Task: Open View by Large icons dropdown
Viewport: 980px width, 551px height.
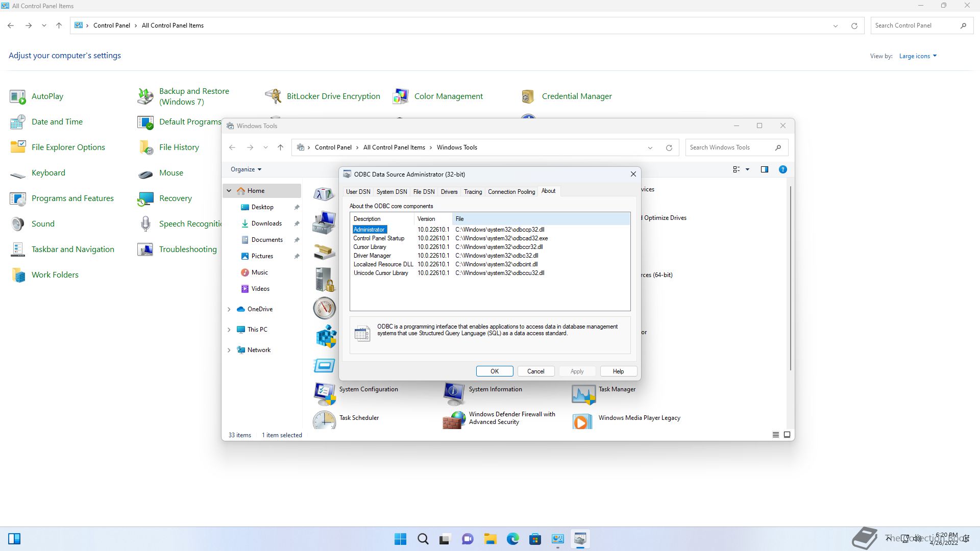Action: 918,56
